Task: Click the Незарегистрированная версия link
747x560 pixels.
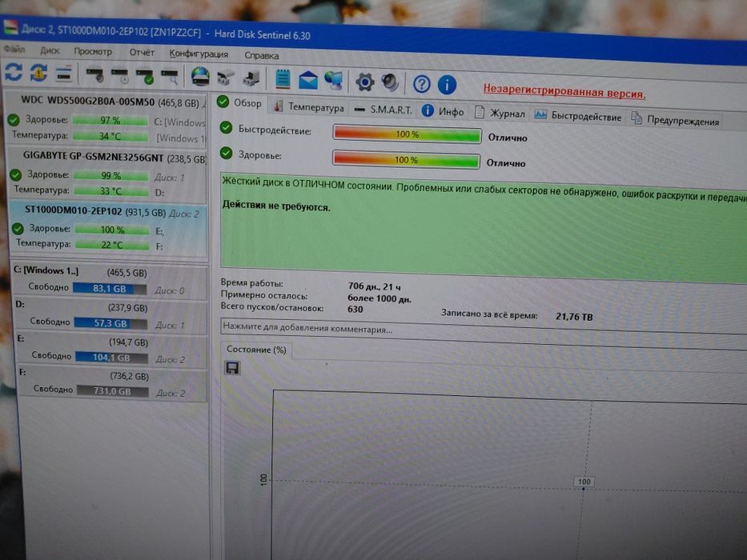Action: (x=564, y=90)
